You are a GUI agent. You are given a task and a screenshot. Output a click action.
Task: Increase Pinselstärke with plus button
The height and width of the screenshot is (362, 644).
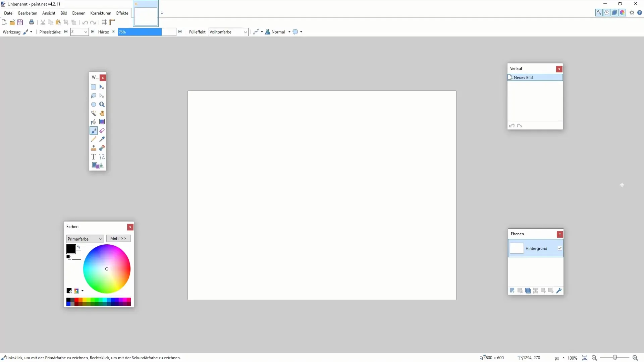pos(93,32)
